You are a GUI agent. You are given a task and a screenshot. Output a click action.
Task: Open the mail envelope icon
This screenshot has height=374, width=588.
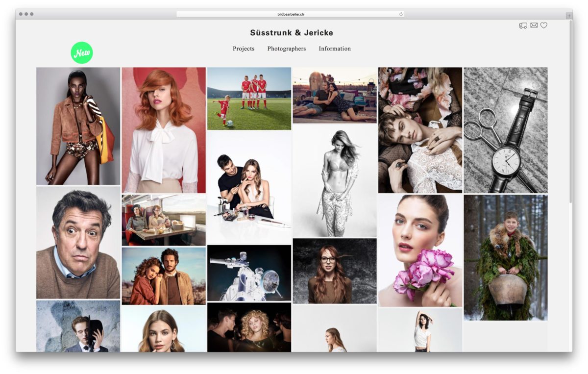click(x=534, y=25)
